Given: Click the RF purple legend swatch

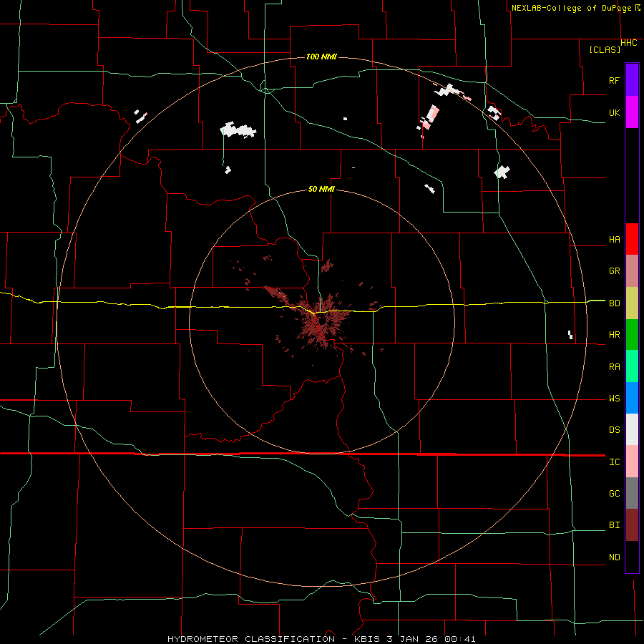Looking at the screenshot, I should coord(632,80).
